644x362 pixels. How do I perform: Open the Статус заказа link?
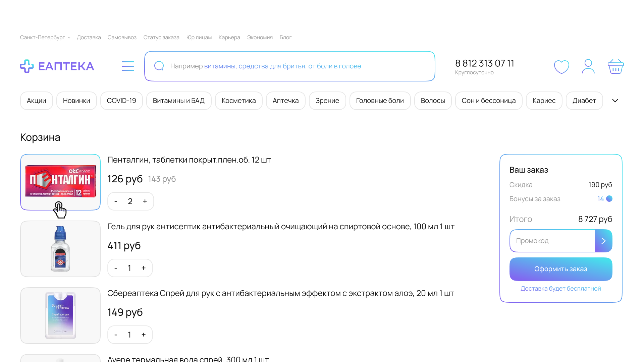161,38
